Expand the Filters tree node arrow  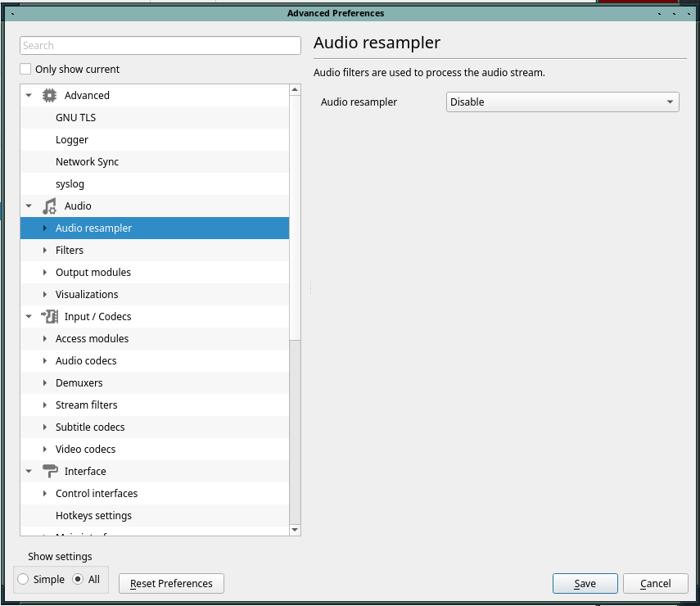(44, 250)
